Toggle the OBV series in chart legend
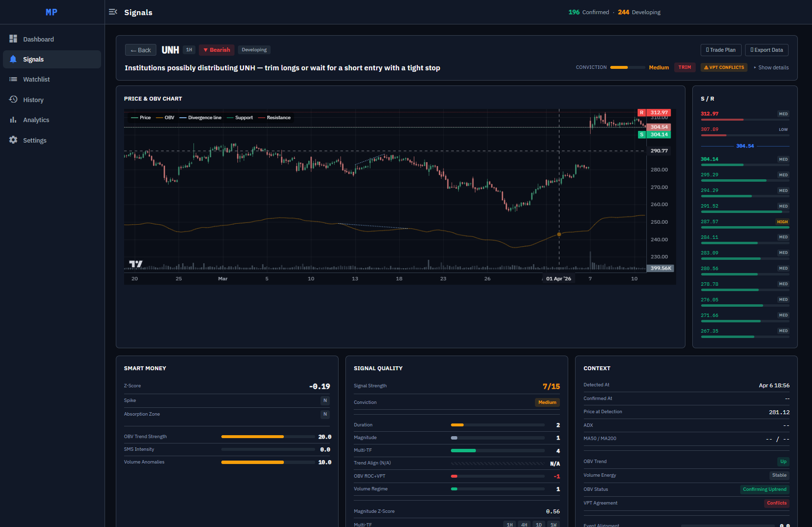 pyautogui.click(x=165, y=118)
